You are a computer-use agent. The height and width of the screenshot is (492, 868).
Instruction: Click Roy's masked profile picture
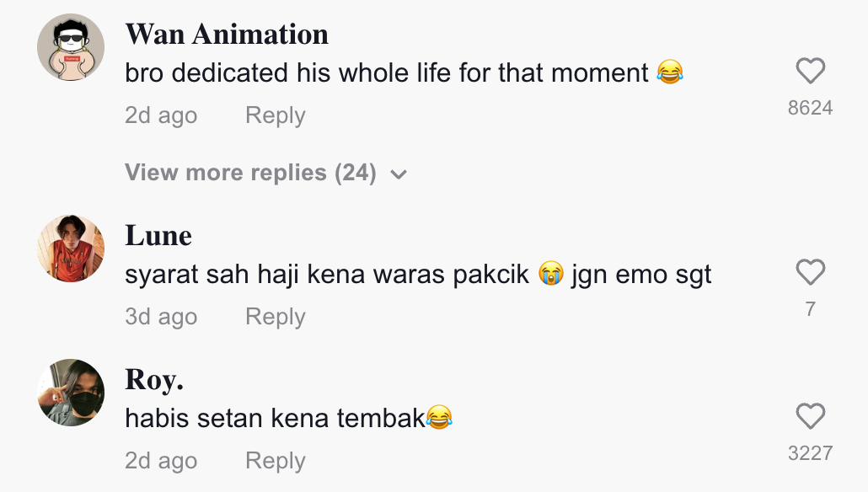coord(71,393)
